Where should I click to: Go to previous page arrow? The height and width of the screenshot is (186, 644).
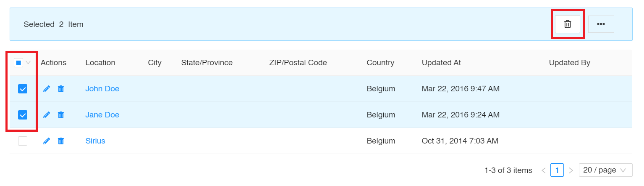(544, 170)
